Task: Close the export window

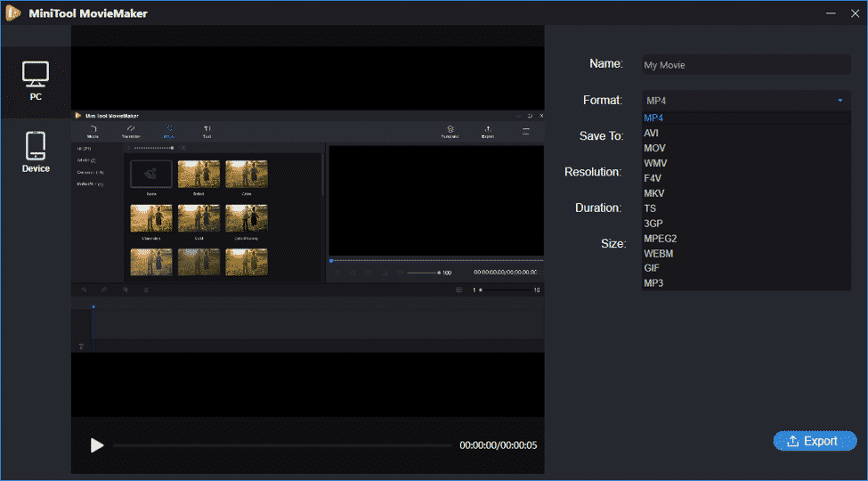Action: point(856,13)
